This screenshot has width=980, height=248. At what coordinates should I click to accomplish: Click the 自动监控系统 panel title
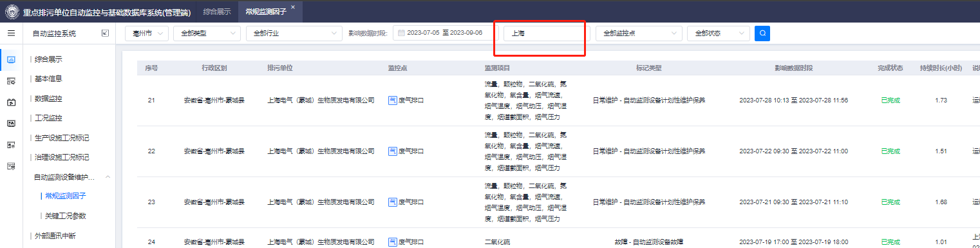click(54, 33)
